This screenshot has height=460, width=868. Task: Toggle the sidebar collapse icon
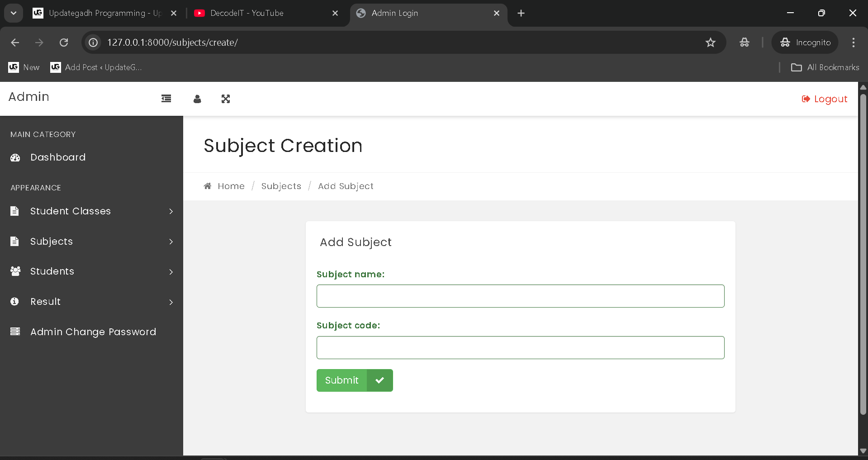(166, 99)
